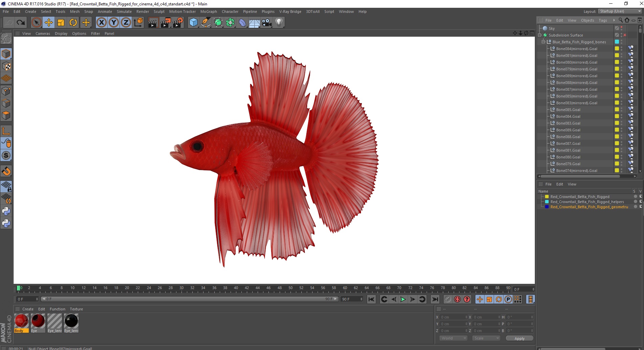
Task: Click the Undo arrow icon
Action: (x=8, y=23)
